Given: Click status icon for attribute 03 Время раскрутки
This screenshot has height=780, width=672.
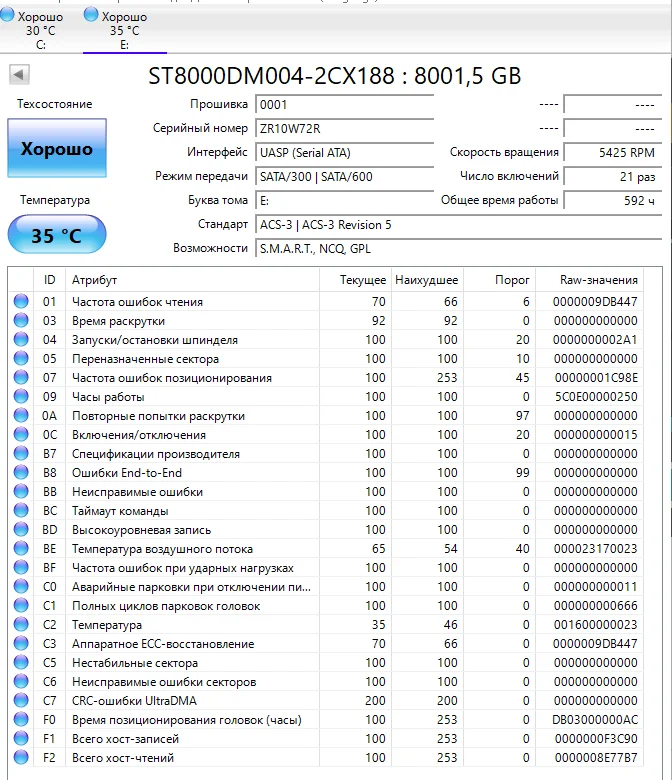Looking at the screenshot, I should 21,320.
